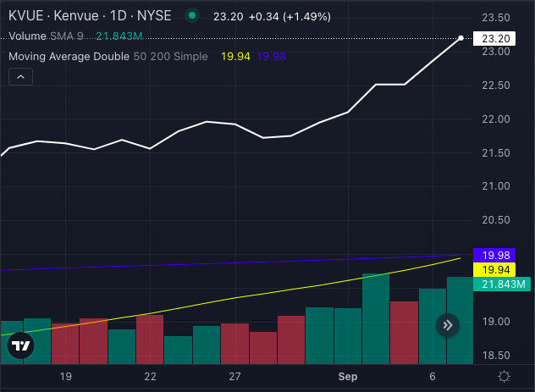Viewport: 535px width, 392px height.
Task: Click the Sep label on time axis
Action: tap(348, 376)
